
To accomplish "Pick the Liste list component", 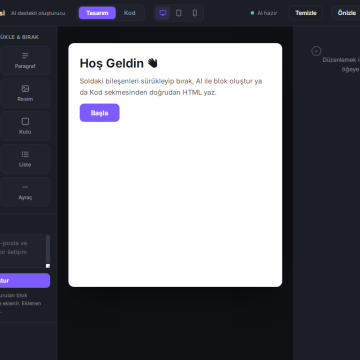I will tap(25, 159).
